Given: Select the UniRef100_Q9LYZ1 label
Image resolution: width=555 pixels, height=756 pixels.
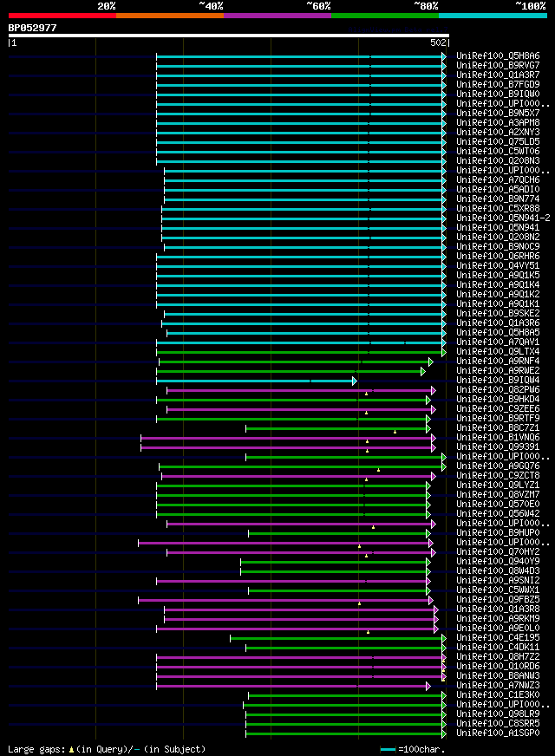Looking at the screenshot, I should click(x=498, y=485).
